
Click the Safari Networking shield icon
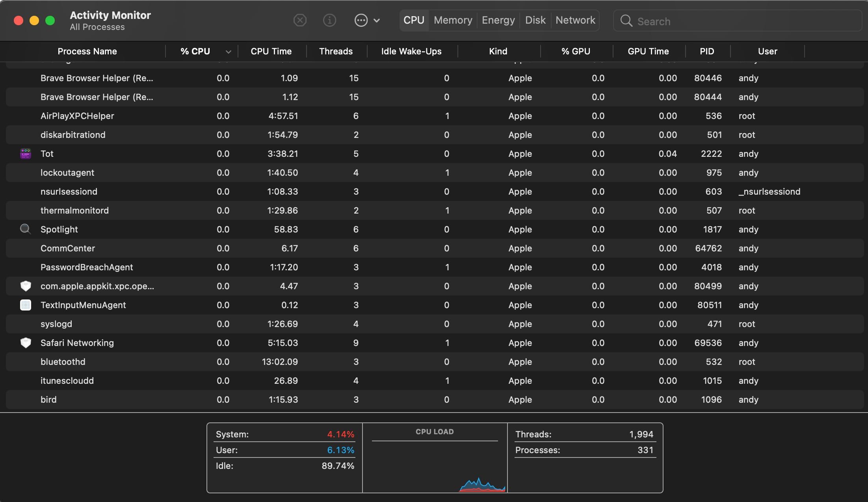[x=26, y=343]
